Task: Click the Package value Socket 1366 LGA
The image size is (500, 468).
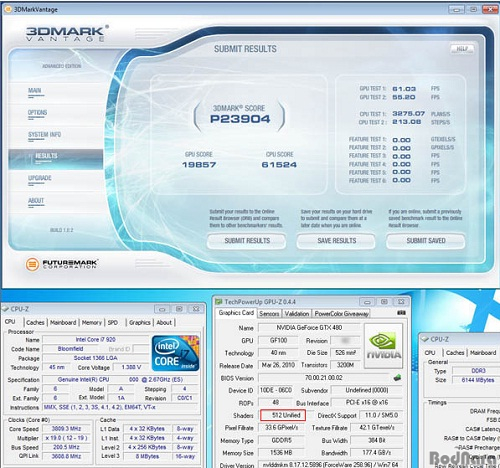Action: tap(95, 358)
